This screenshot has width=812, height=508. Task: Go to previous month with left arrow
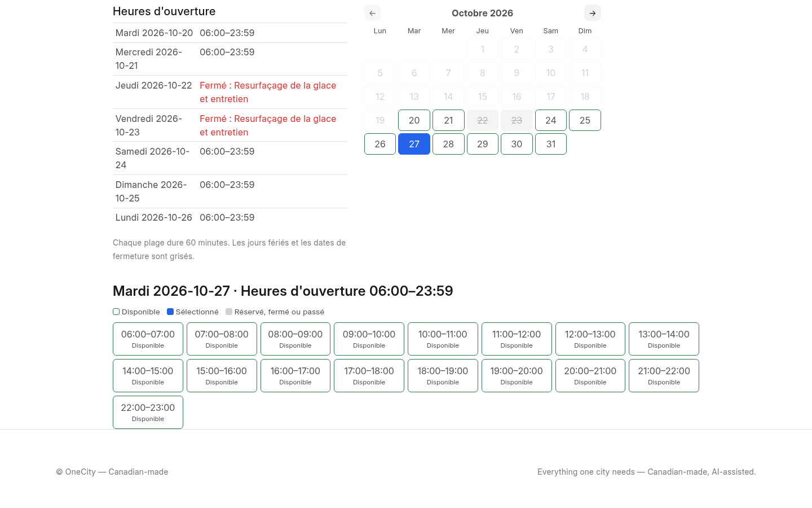coord(372,13)
